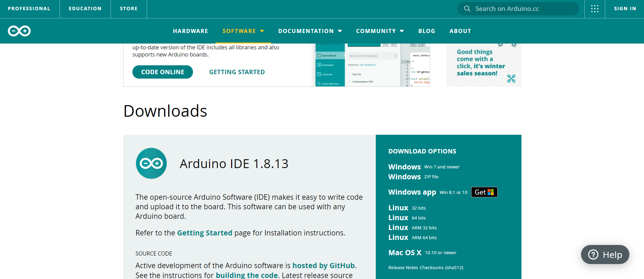Screen dimensions: 644x279
Task: Click the Microsoft Store Get badge
Action: tap(484, 192)
